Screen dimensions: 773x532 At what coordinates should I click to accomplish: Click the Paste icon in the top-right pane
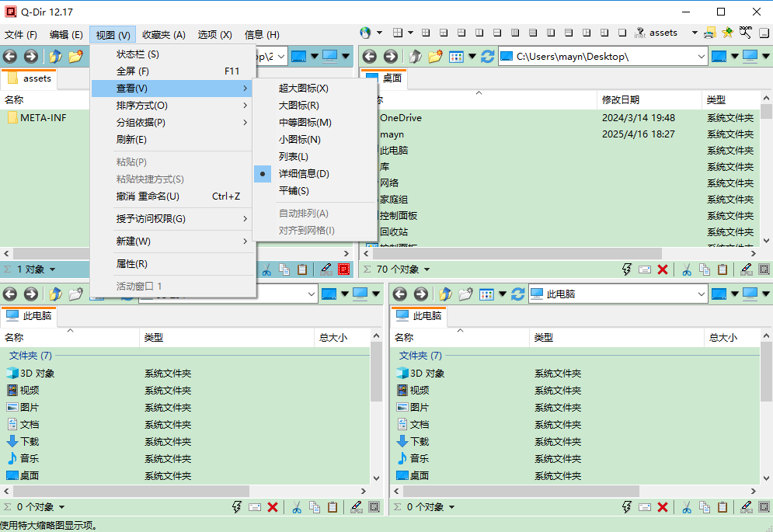click(x=723, y=269)
